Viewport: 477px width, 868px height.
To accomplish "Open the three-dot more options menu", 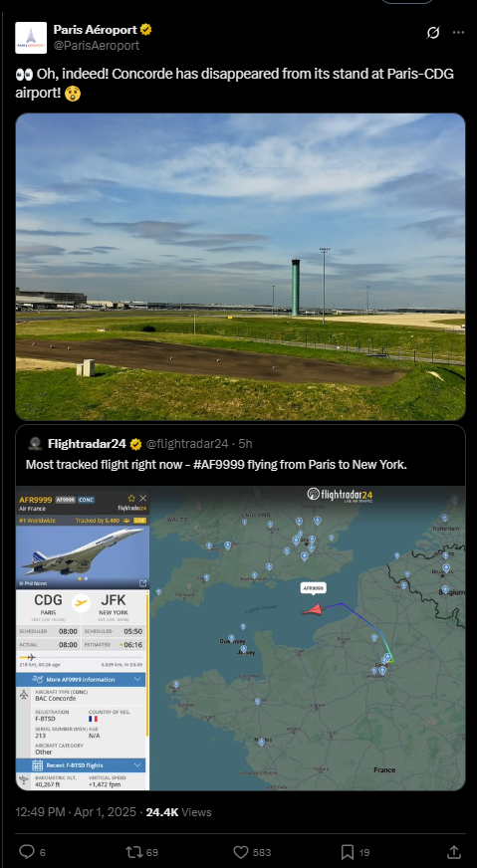I will [x=458, y=33].
